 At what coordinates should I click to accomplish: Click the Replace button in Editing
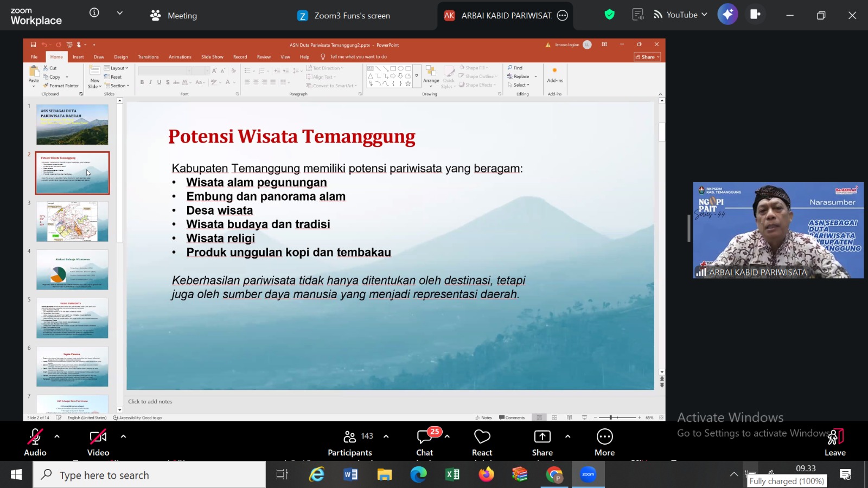point(519,76)
